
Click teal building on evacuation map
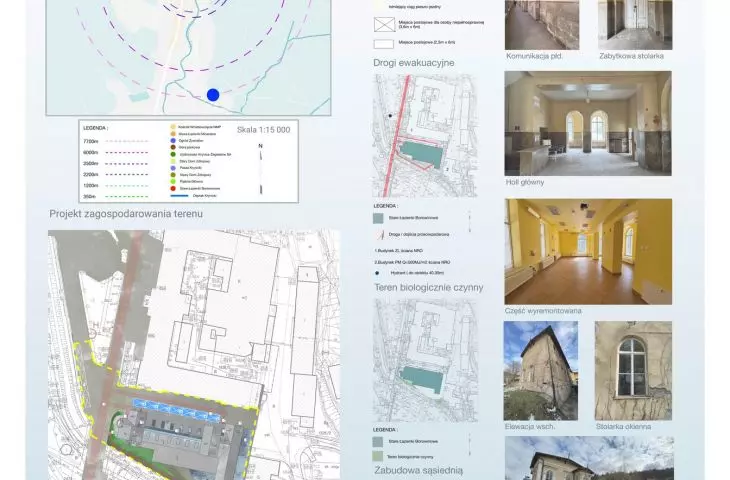[x=422, y=155]
